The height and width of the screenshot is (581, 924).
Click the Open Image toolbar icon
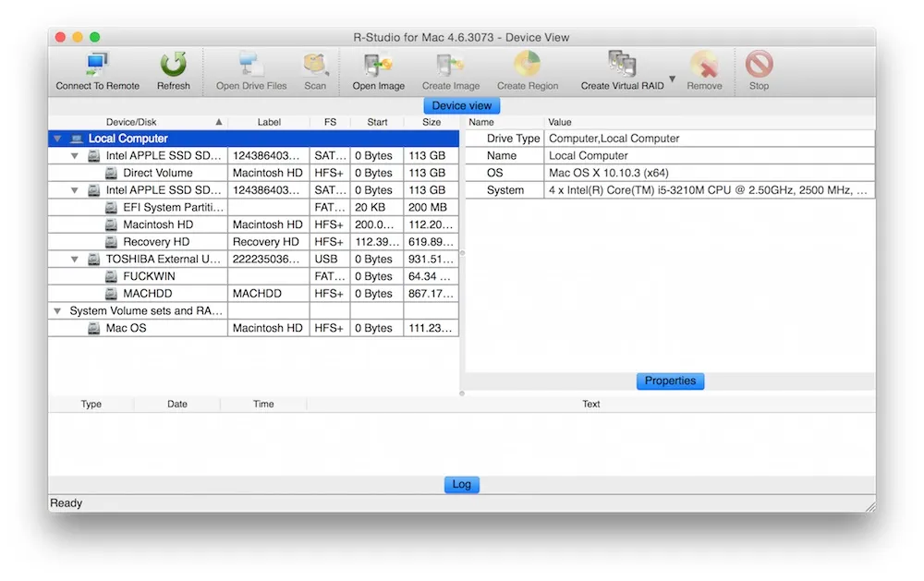point(378,66)
